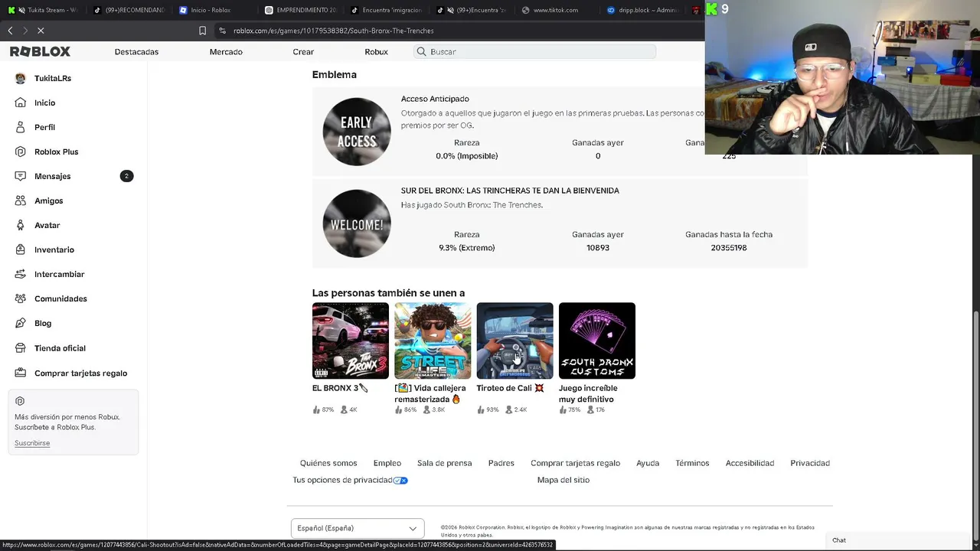Open the Crear menu
The image size is (980, 551).
(303, 51)
